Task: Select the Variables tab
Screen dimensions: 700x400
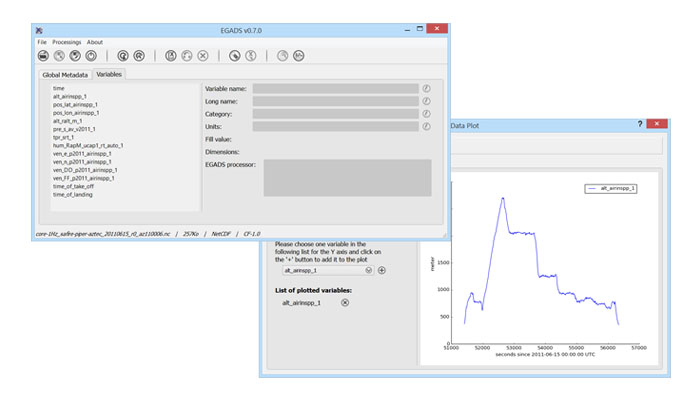Action: (x=109, y=74)
